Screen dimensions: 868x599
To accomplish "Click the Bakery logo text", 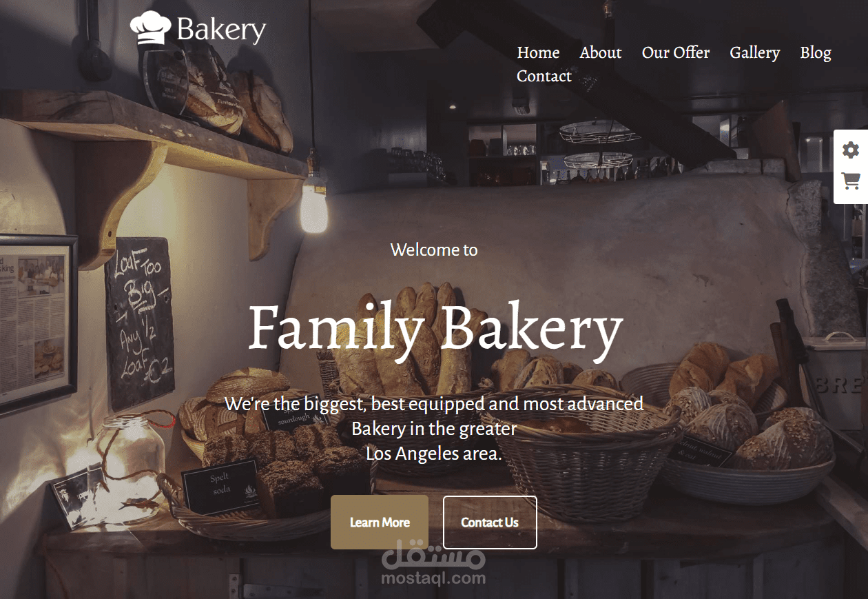I will click(x=221, y=30).
